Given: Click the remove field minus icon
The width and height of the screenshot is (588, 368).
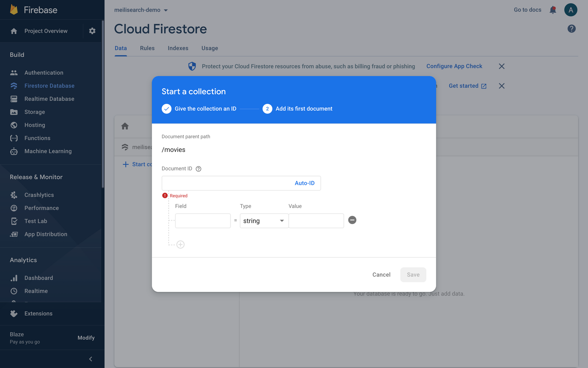Looking at the screenshot, I should click(352, 220).
